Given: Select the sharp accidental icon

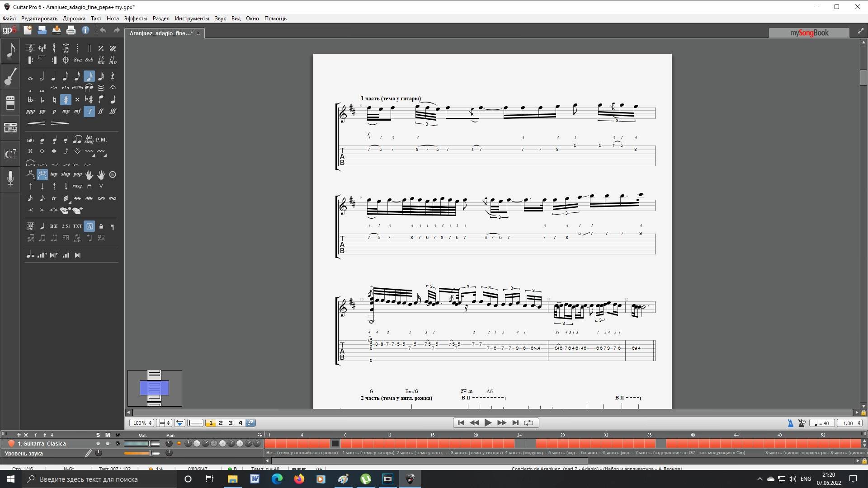Looking at the screenshot, I should (66, 99).
